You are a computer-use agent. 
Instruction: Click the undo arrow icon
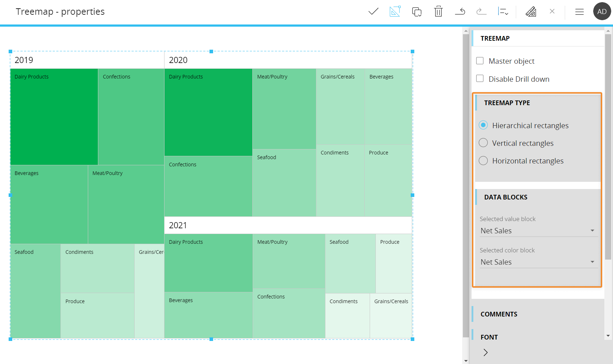pyautogui.click(x=460, y=12)
